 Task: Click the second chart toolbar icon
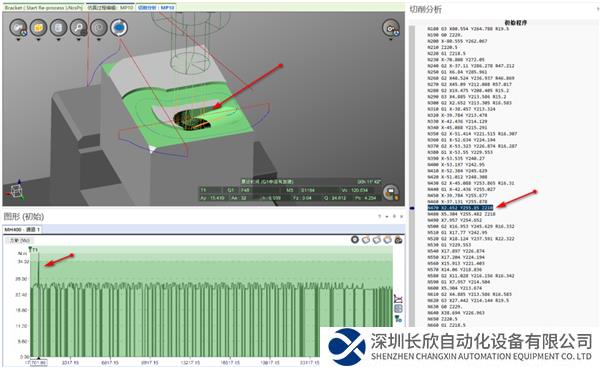pyautogui.click(x=366, y=240)
